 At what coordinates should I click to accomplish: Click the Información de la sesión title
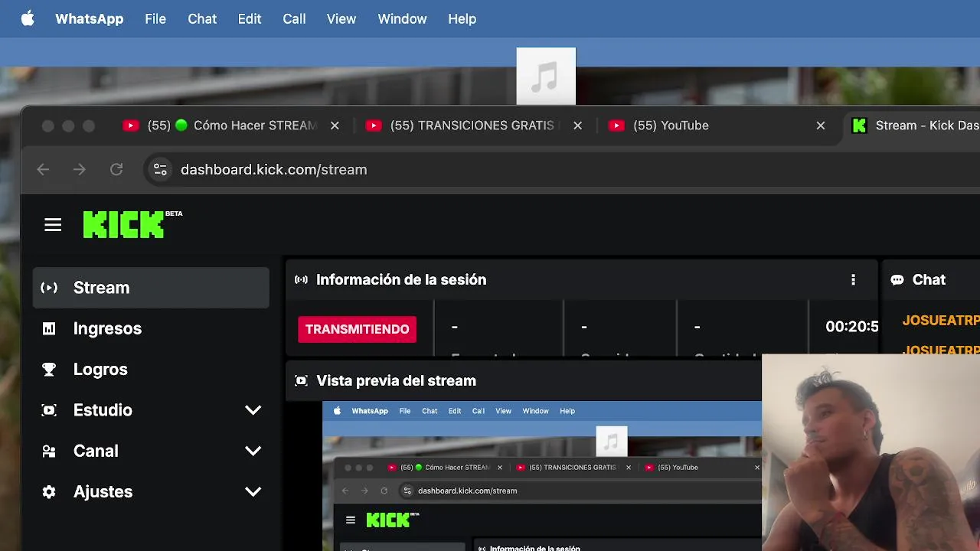401,280
